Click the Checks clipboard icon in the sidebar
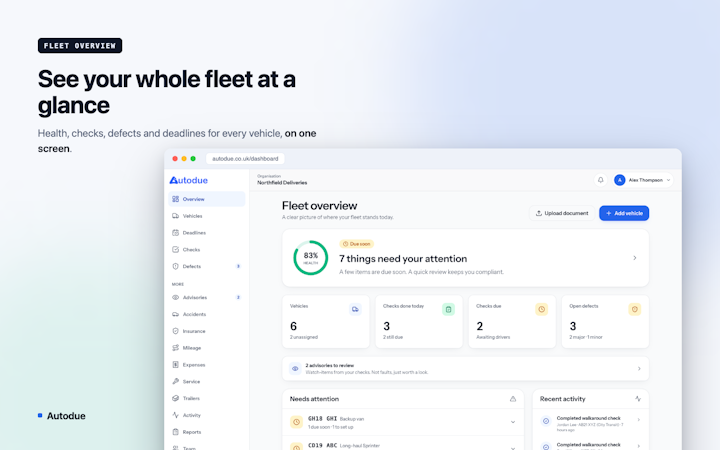720x450 pixels. click(x=175, y=250)
